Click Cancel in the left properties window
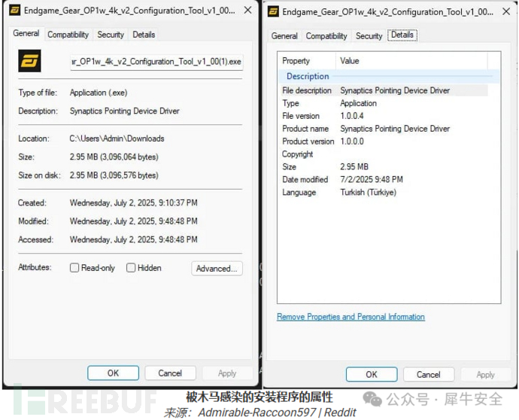The width and height of the screenshot is (519, 420). [170, 373]
